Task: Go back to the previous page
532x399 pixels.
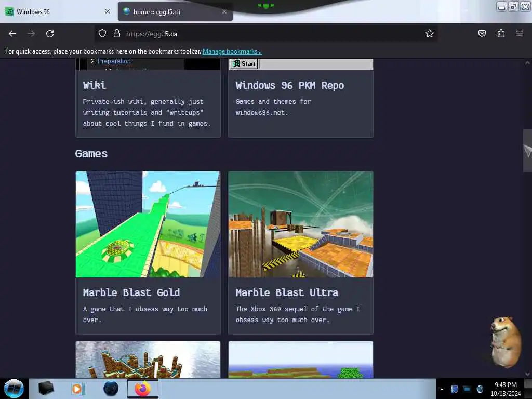Action: pos(12,34)
